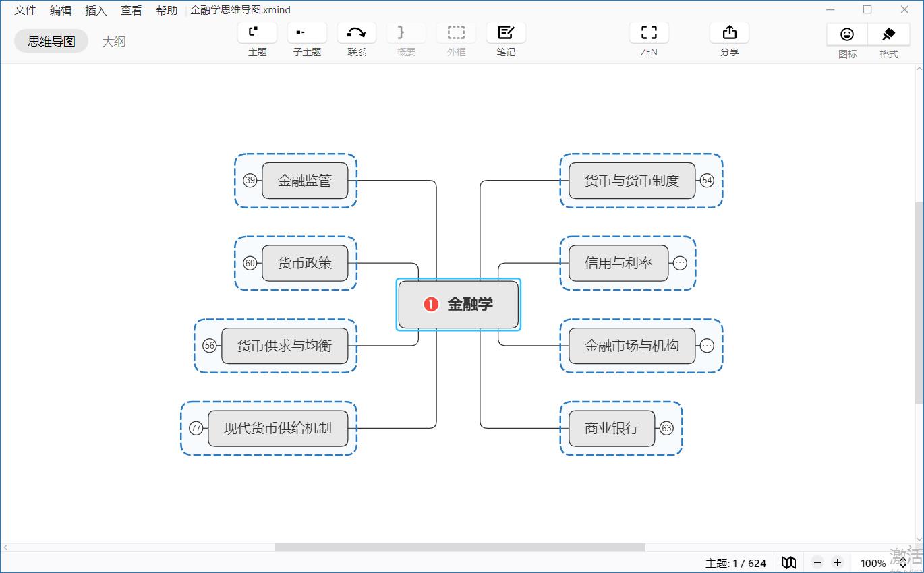Image resolution: width=924 pixels, height=573 pixels.
Task: Click the 金融学思维导图.xmind title text
Action: (x=241, y=10)
